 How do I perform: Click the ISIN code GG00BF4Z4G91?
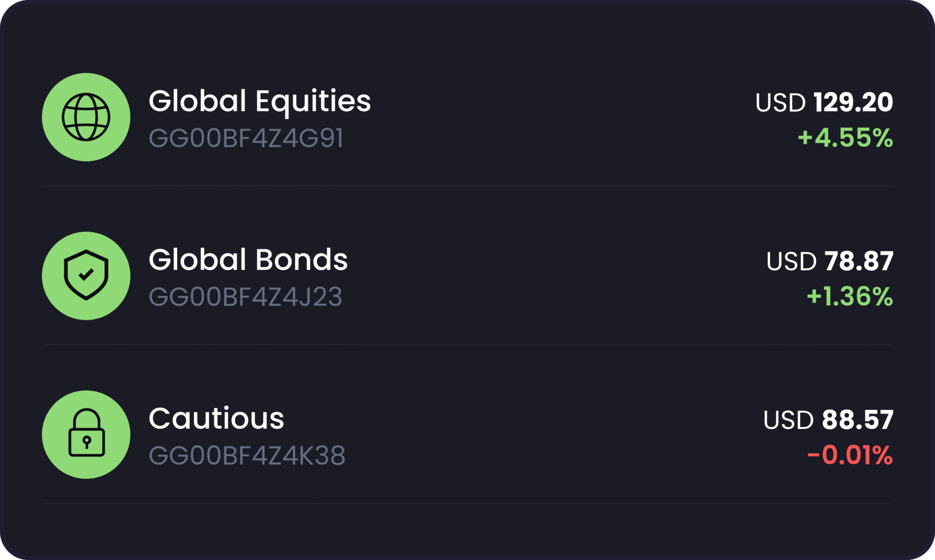coord(246,138)
